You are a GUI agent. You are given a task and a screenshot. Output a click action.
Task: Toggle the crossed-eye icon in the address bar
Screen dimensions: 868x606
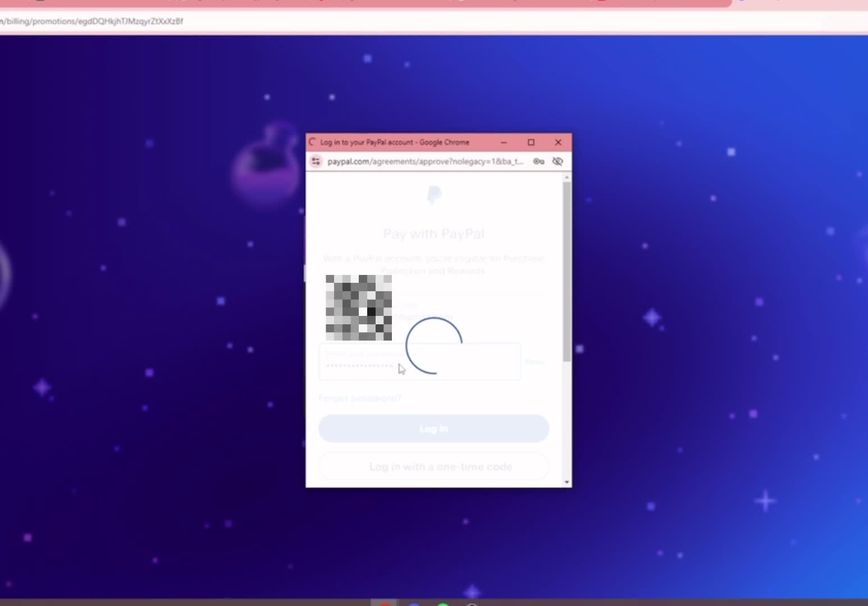(558, 162)
